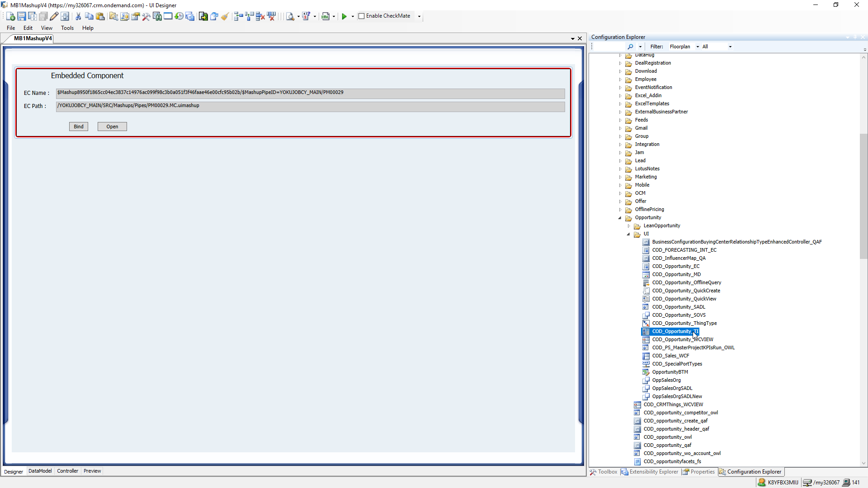Open the All filter dropdown
The height and width of the screenshot is (488, 868).
coord(730,47)
